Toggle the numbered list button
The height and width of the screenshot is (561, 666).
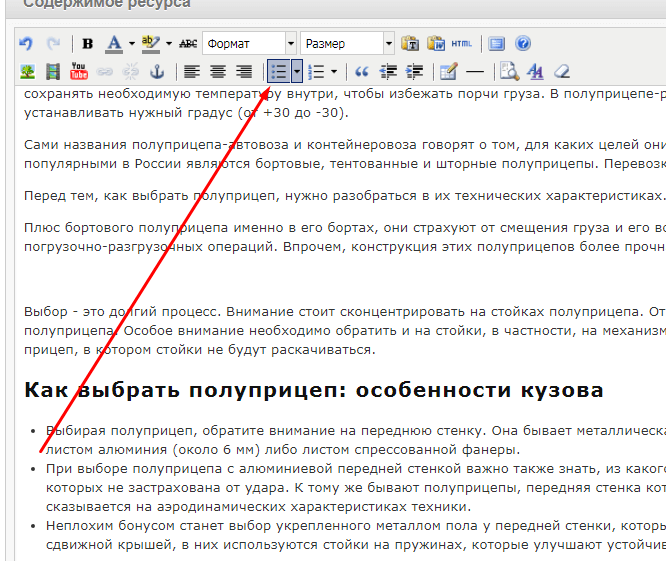click(316, 71)
